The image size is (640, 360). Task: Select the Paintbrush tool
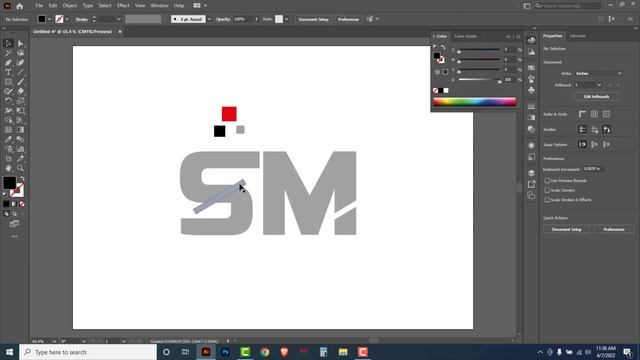pos(20,82)
